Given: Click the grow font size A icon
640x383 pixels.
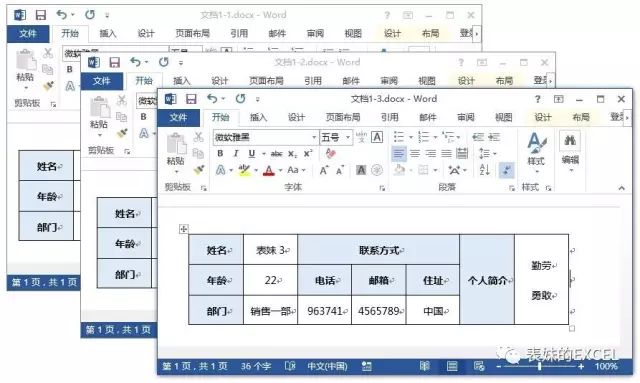Looking at the screenshot, I should pyautogui.click(x=324, y=170).
